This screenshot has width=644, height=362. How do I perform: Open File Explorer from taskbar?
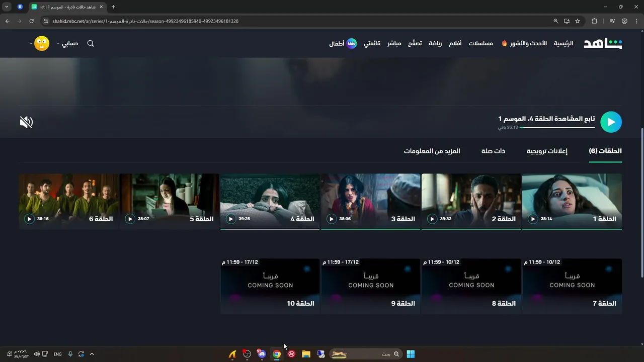[306, 354]
